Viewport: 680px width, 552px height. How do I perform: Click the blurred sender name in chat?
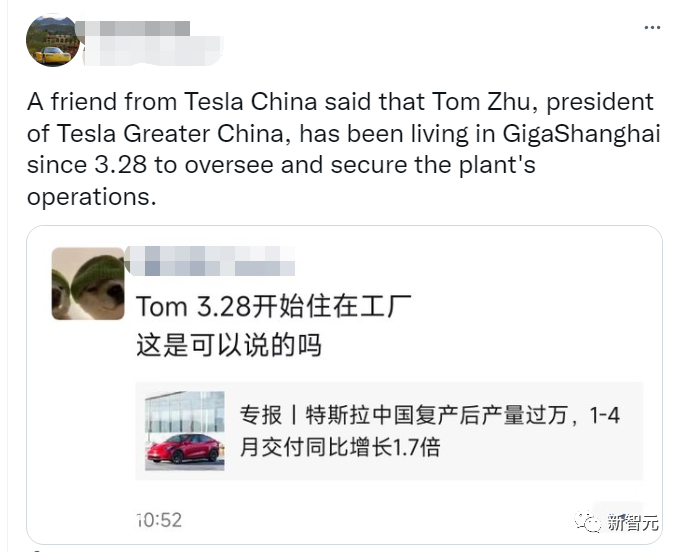coord(212,261)
